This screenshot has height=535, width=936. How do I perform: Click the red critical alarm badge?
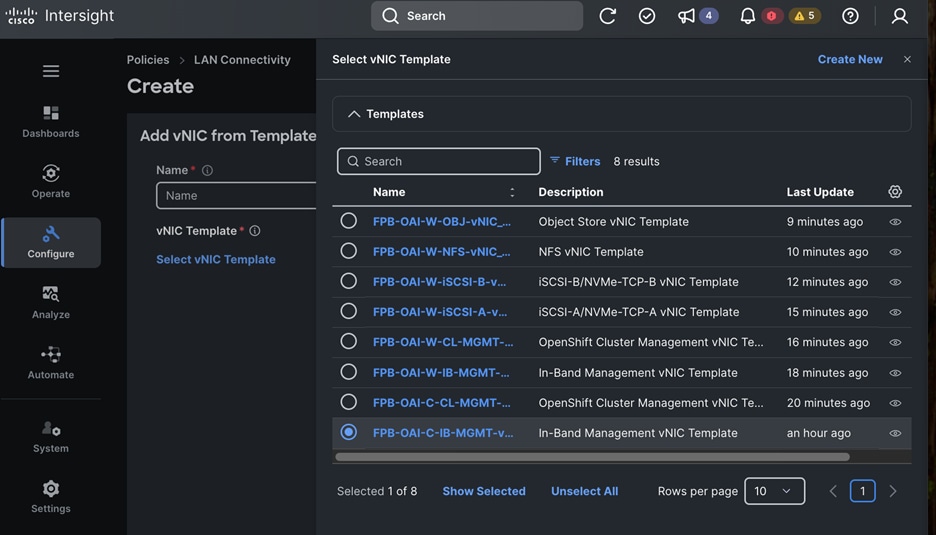771,16
